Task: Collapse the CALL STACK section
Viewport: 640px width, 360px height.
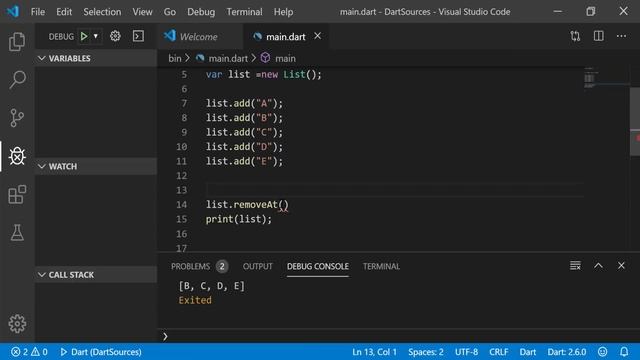Action: 96,275
